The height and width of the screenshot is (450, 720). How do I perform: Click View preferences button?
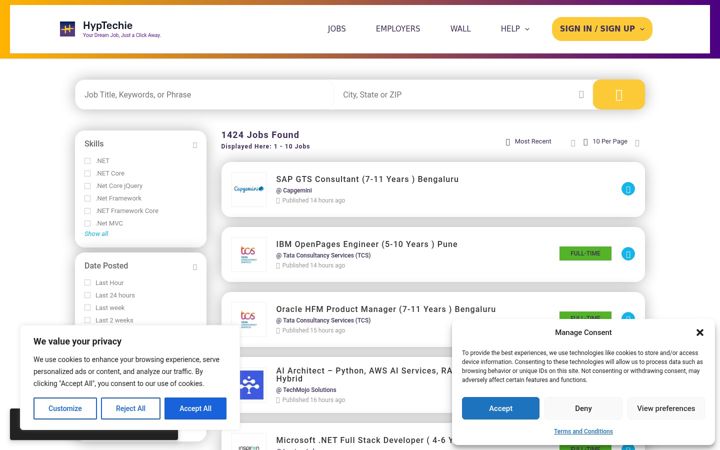(x=665, y=408)
